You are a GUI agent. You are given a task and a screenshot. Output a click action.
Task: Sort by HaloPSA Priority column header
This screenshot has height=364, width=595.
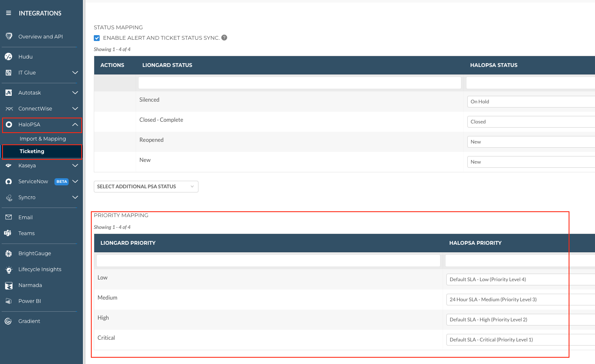(x=475, y=243)
